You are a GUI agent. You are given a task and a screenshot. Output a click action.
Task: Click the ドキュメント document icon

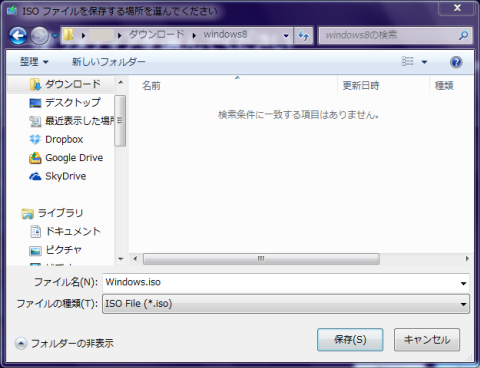coord(36,231)
